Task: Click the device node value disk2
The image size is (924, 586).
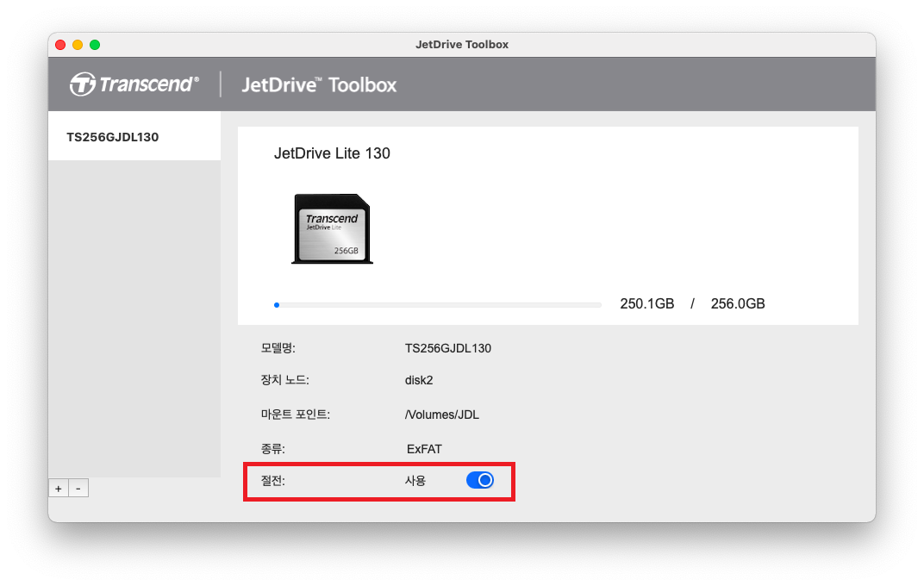Action: coord(418,380)
